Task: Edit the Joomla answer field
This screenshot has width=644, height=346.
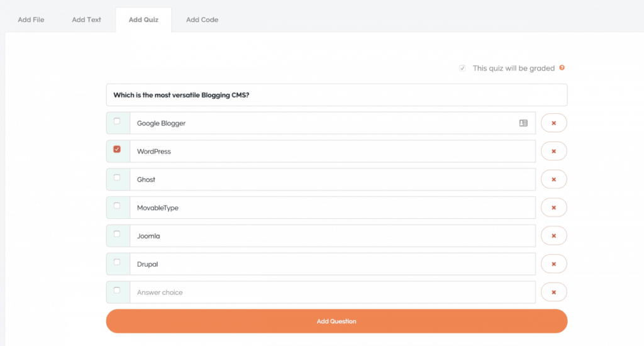Action: [x=333, y=236]
